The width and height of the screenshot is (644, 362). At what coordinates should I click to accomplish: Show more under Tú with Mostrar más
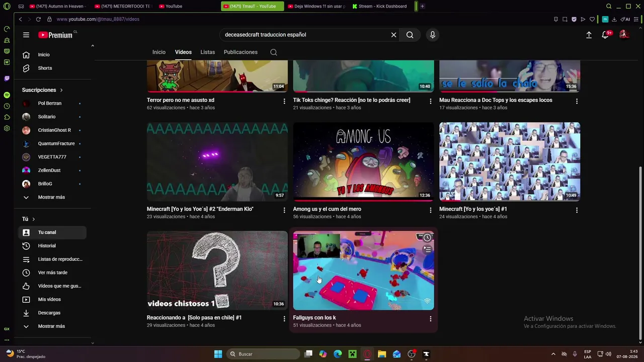click(52, 326)
